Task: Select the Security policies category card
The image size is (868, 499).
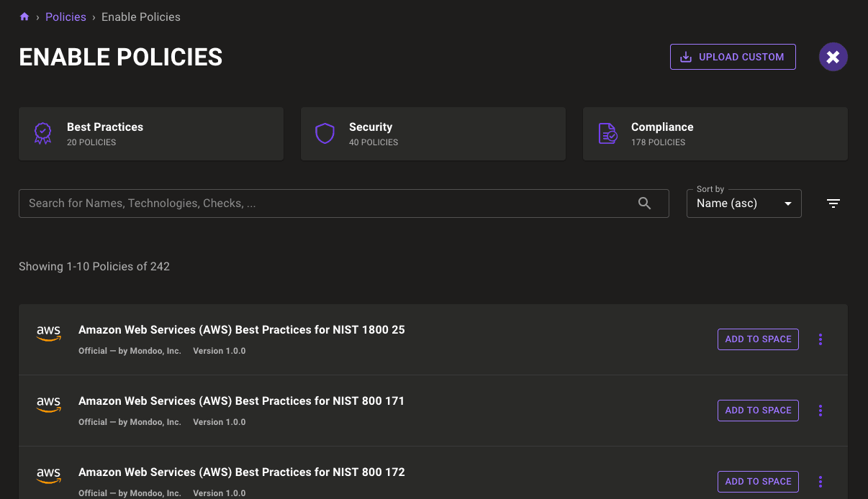Action: coord(433,134)
